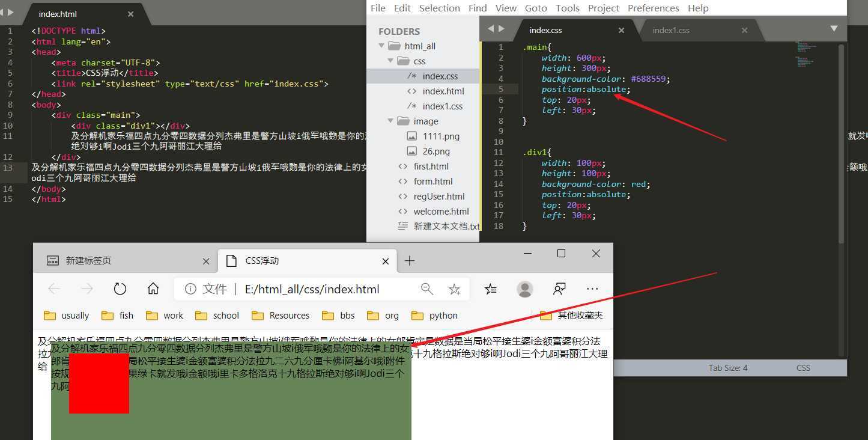This screenshot has width=868, height=440.
Task: Open the Find menu
Action: click(x=478, y=8)
